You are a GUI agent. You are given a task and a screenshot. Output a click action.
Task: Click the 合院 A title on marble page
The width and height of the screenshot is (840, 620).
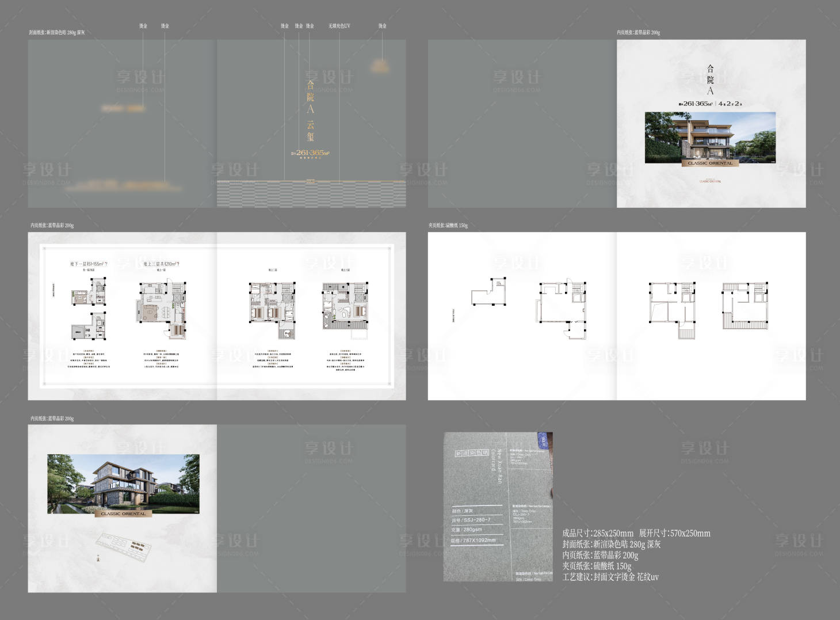tap(710, 80)
